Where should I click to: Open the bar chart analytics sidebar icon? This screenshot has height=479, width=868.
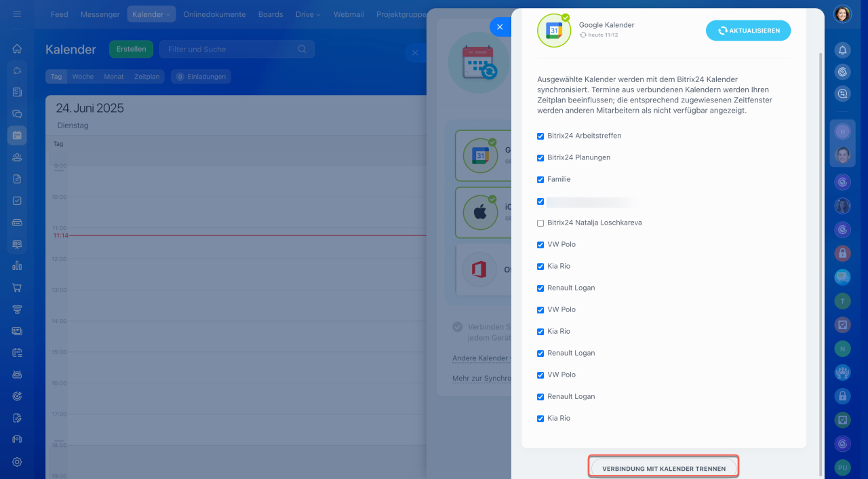[17, 266]
